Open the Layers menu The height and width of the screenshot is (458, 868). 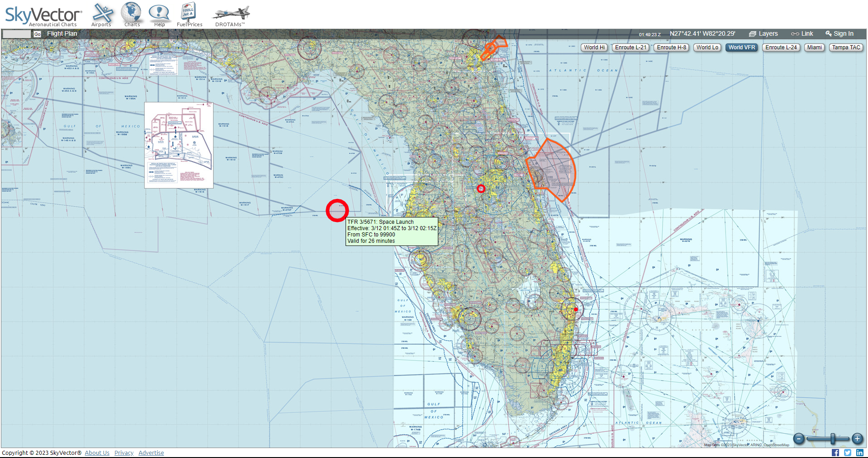pyautogui.click(x=764, y=34)
